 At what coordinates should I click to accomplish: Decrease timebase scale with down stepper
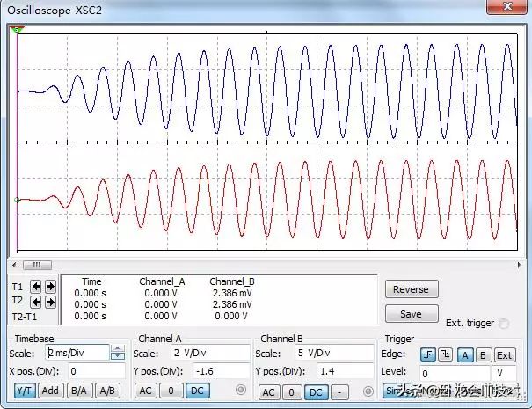click(x=118, y=356)
